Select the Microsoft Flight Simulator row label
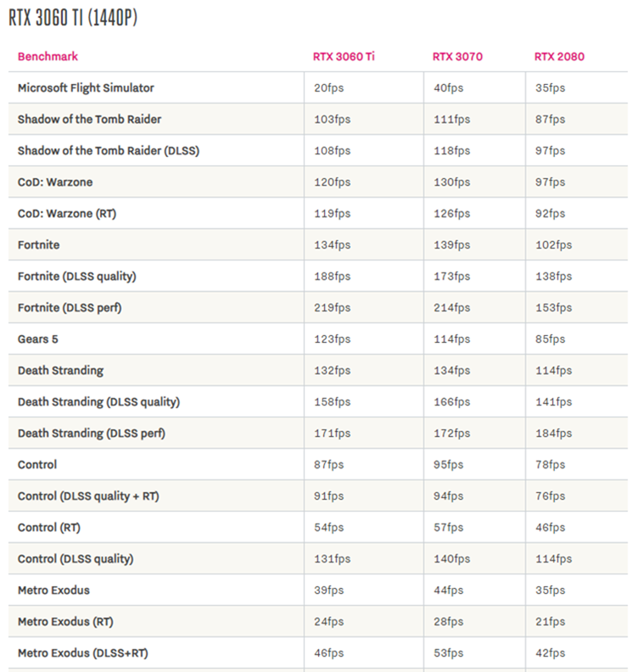The width and height of the screenshot is (638, 672). tap(86, 88)
